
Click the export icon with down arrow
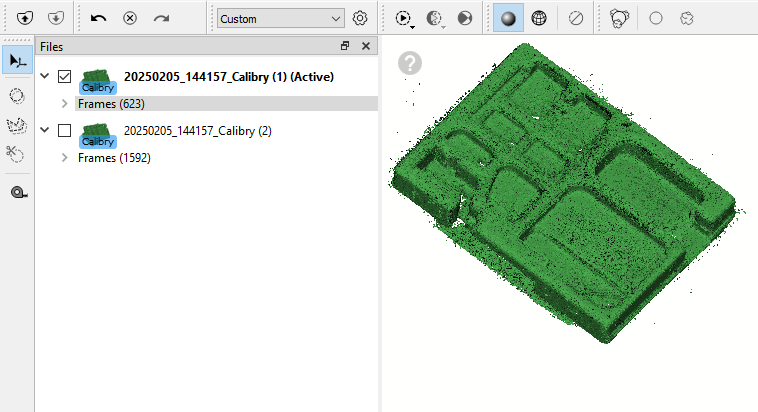56,18
